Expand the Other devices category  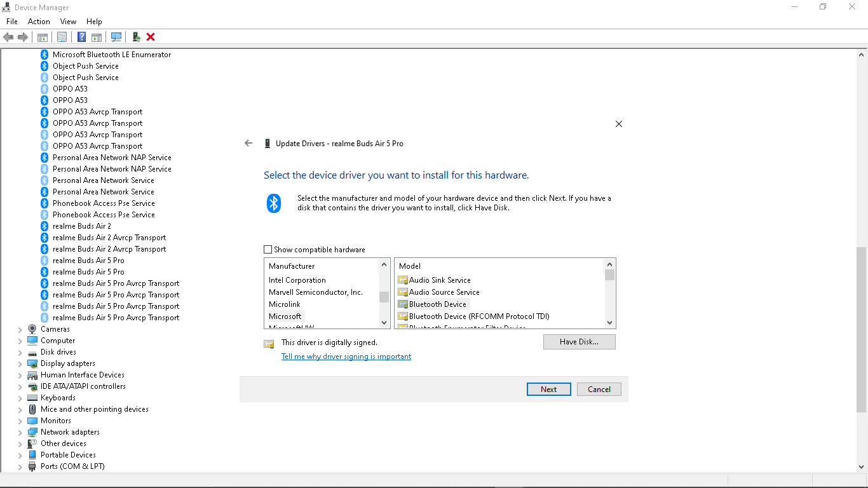click(x=20, y=443)
